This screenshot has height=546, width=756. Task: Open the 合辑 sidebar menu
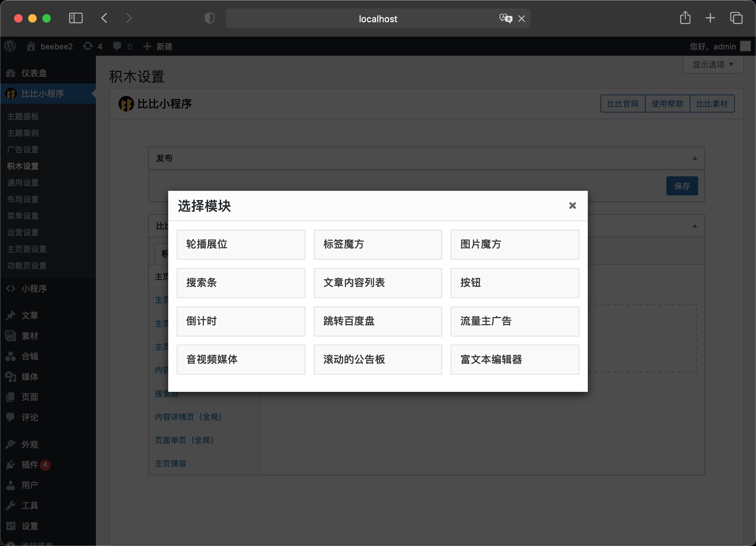pos(48,356)
